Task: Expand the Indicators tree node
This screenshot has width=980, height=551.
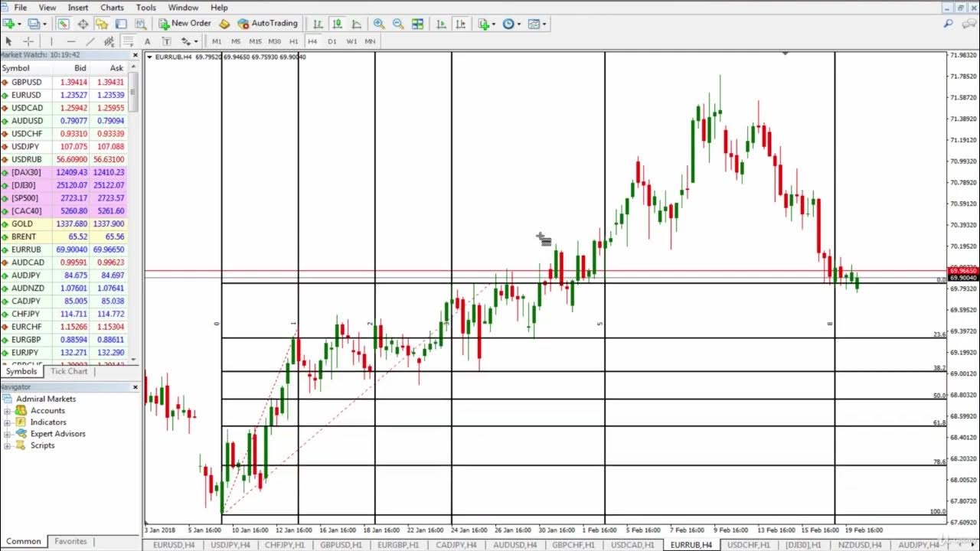Action: coord(8,422)
